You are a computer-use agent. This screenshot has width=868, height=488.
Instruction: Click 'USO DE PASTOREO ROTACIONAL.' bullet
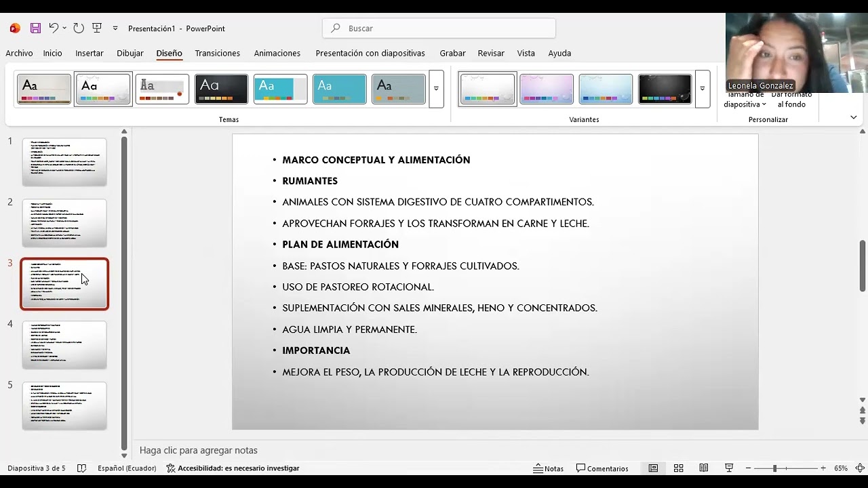358,287
